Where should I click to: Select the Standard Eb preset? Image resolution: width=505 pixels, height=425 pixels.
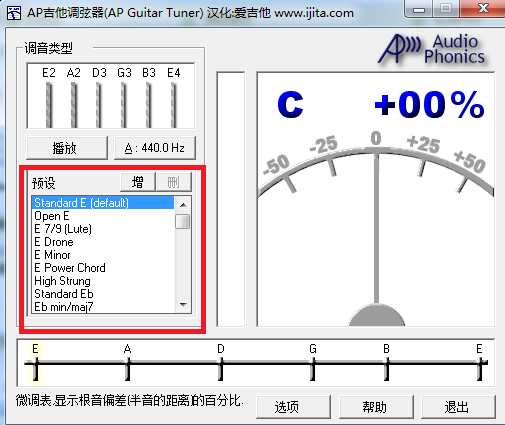[x=103, y=294]
